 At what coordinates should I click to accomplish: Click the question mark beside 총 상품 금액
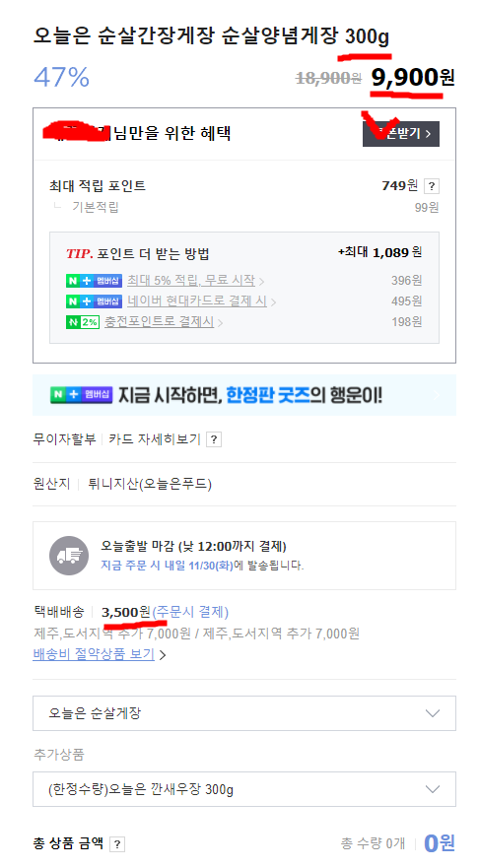(117, 844)
